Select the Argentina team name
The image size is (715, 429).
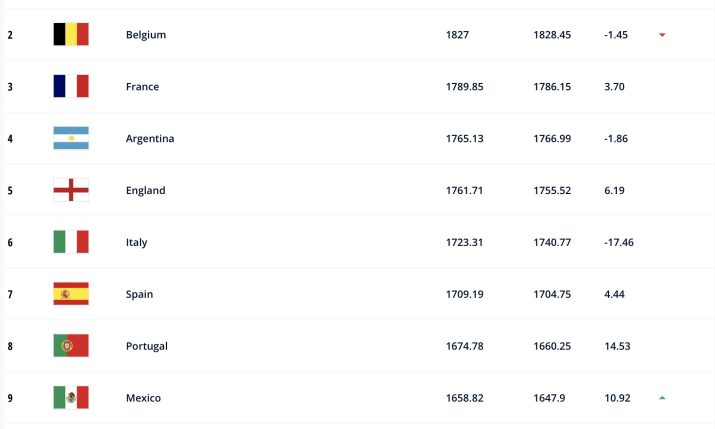tap(150, 139)
